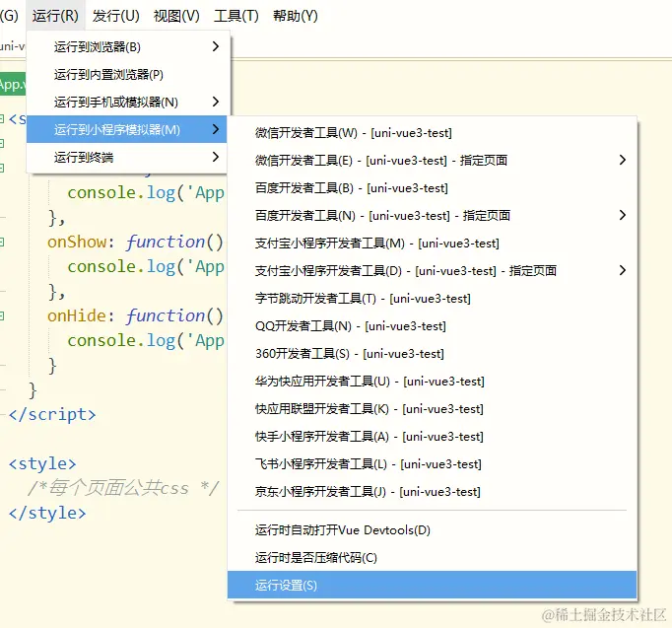Toggle 运行时是否压缩代码(C)

tap(432, 558)
